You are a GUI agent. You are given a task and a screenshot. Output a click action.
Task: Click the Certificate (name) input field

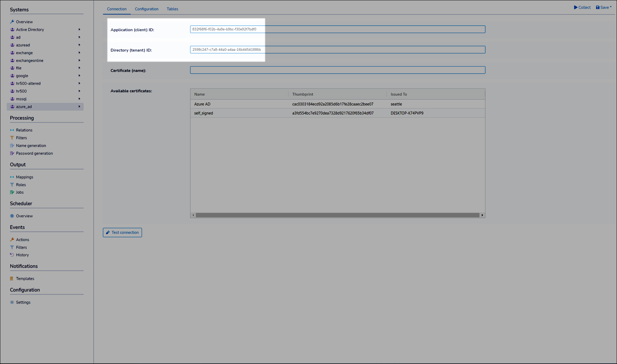[x=337, y=70]
